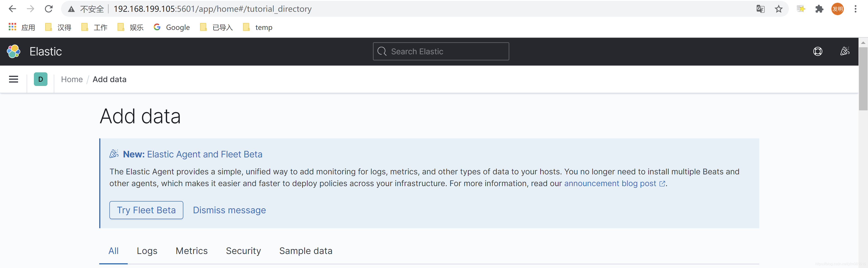The image size is (868, 268).
Task: Click the browser forward arrow
Action: tap(31, 9)
